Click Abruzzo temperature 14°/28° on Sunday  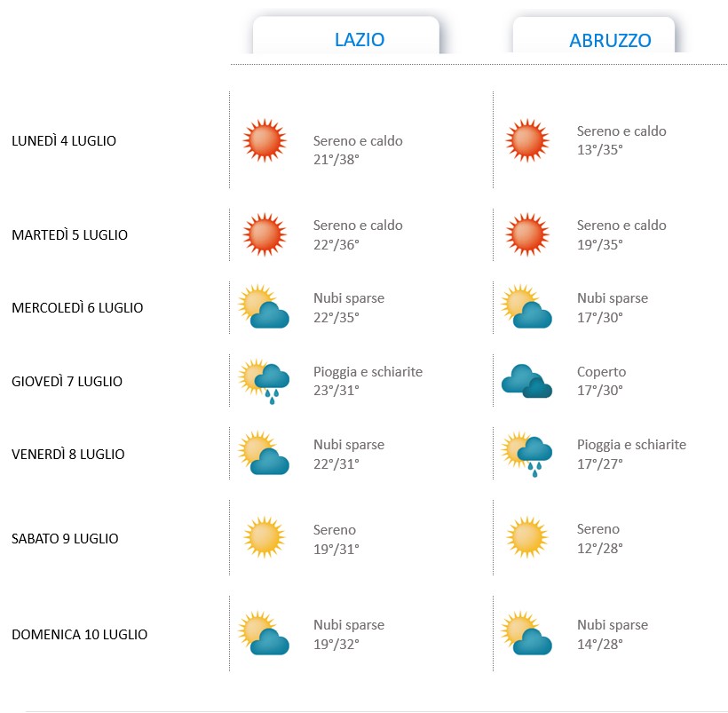coord(600,645)
